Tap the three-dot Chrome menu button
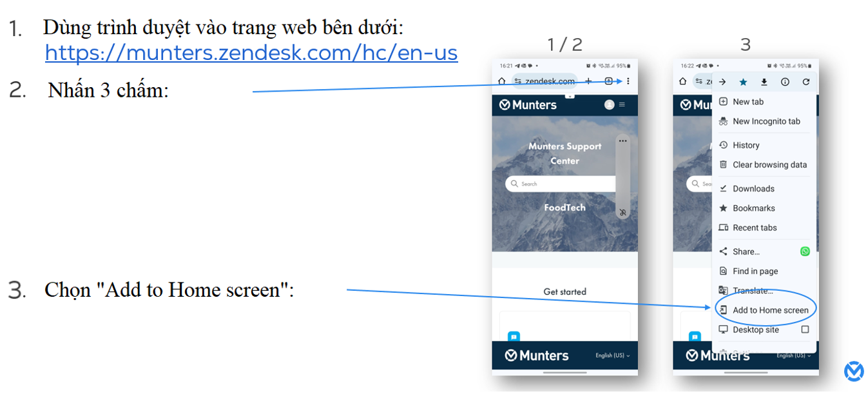This screenshot has width=868, height=398. point(628,81)
